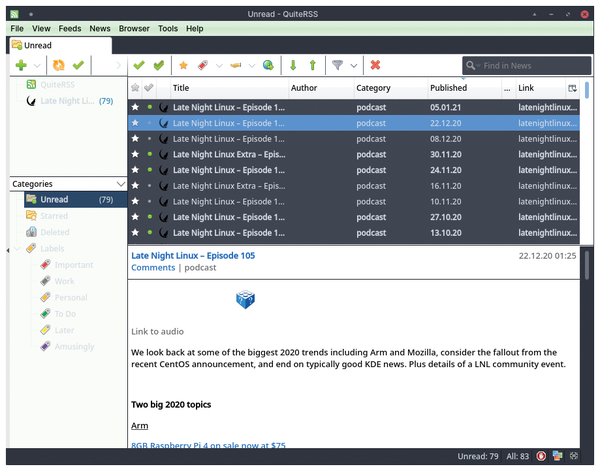Collapse the Categories panel chevron

[x=121, y=184]
